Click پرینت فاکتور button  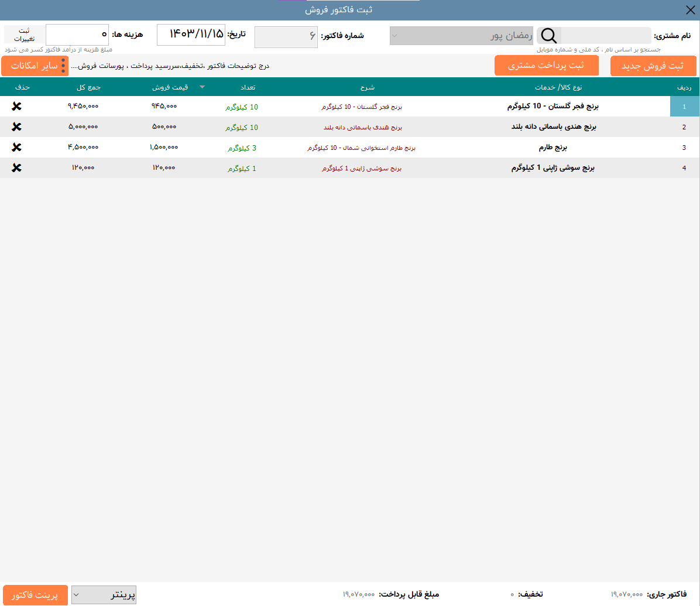pyautogui.click(x=35, y=595)
